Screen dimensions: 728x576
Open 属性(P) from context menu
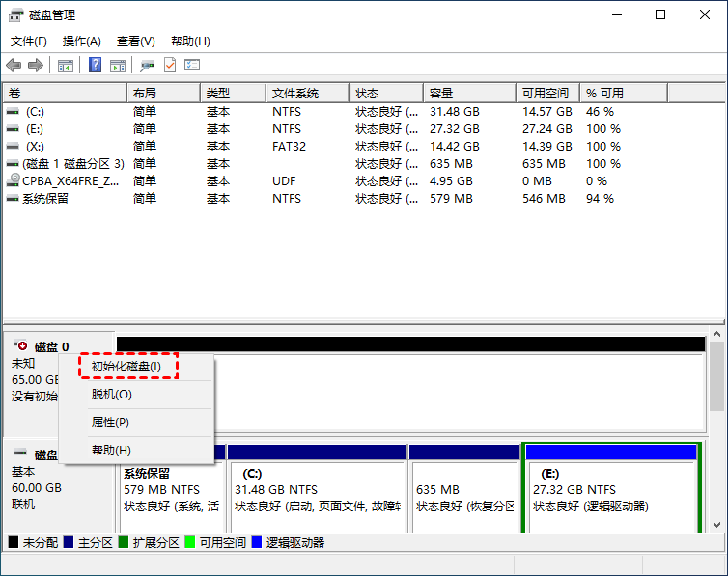110,422
